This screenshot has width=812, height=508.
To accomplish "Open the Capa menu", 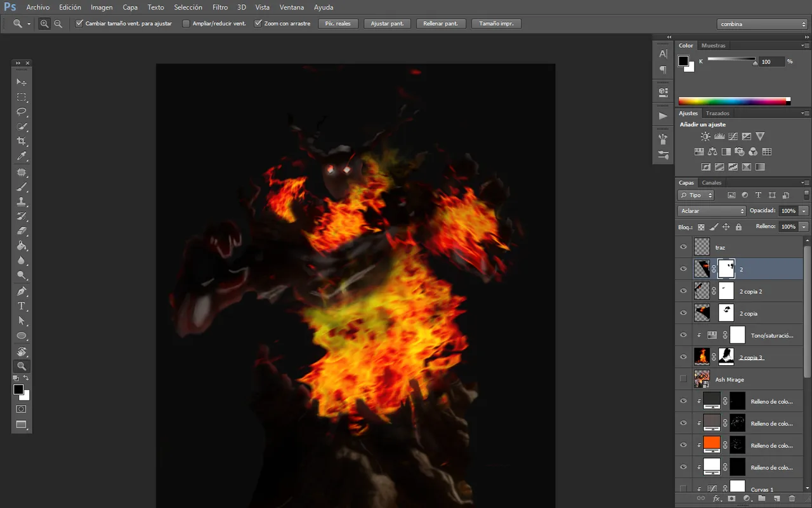I will 130,8.
